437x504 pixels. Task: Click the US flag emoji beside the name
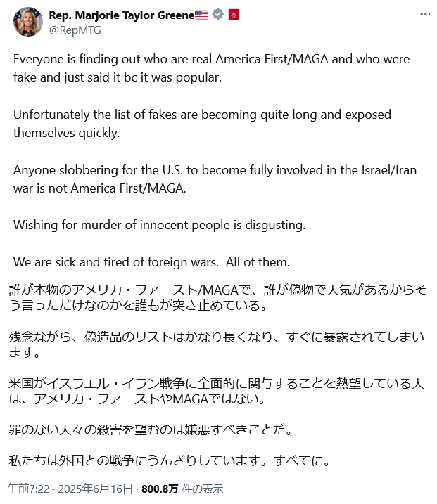[202, 15]
